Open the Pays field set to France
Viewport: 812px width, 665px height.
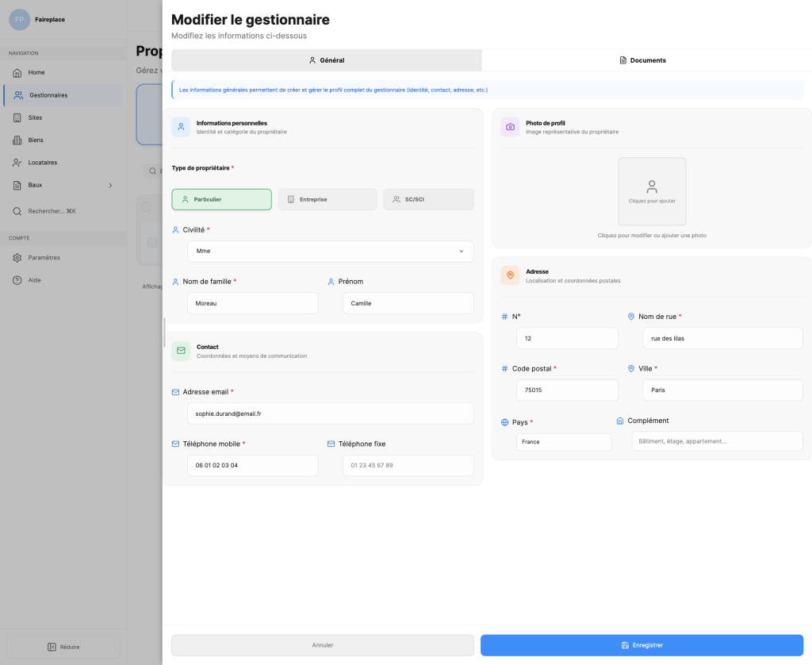pyautogui.click(x=563, y=442)
